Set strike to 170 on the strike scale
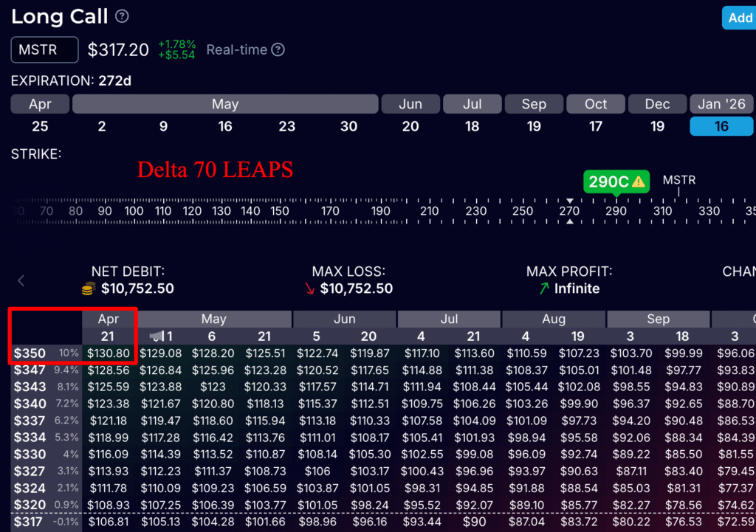Viewport: 756px width, 532px height. click(x=330, y=211)
